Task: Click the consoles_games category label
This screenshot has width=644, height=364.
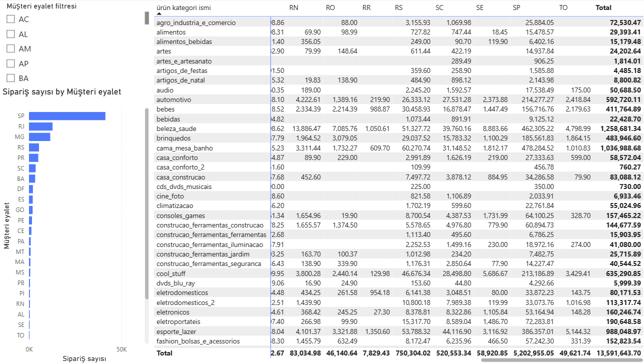Action: (x=181, y=215)
